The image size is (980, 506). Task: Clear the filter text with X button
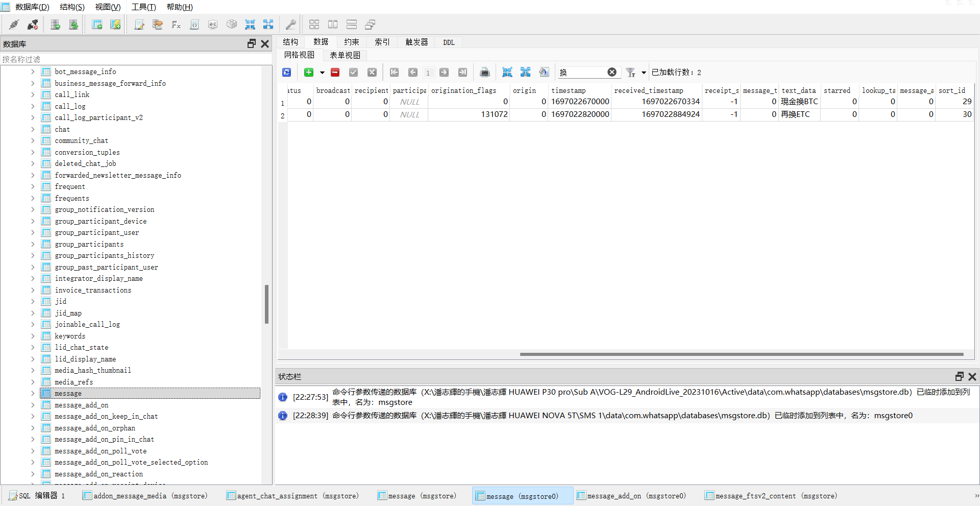click(x=612, y=72)
